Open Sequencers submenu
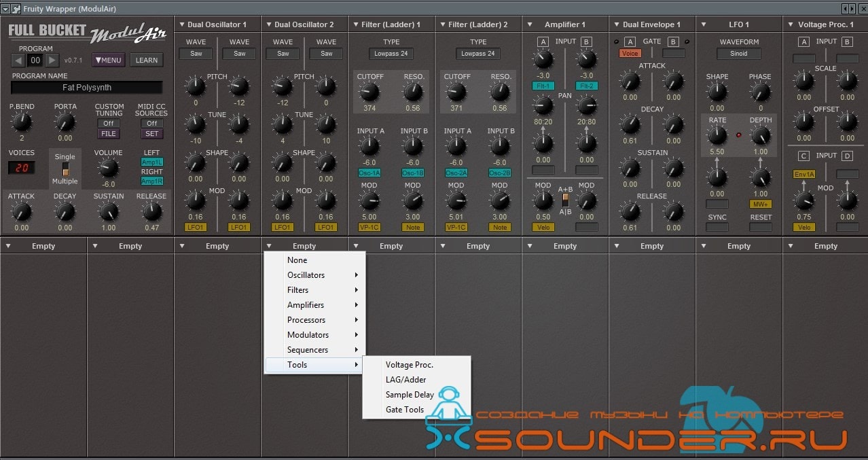Screen dimensions: 868x460 315,350
